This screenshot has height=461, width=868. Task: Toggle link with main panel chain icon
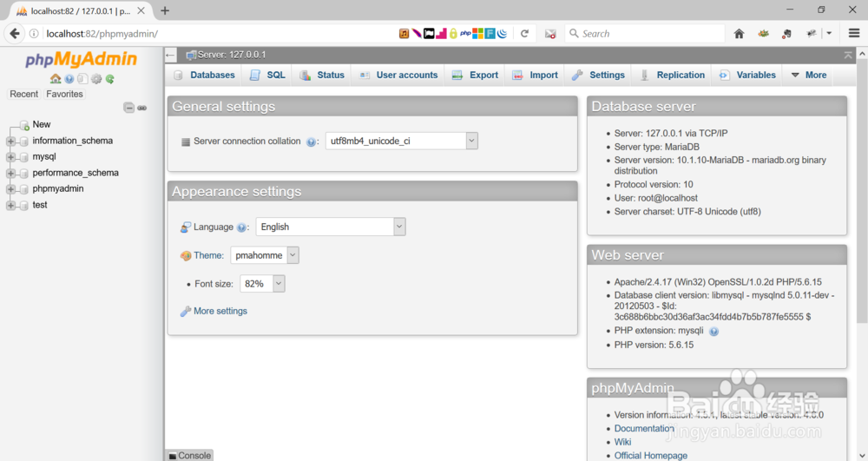point(142,108)
